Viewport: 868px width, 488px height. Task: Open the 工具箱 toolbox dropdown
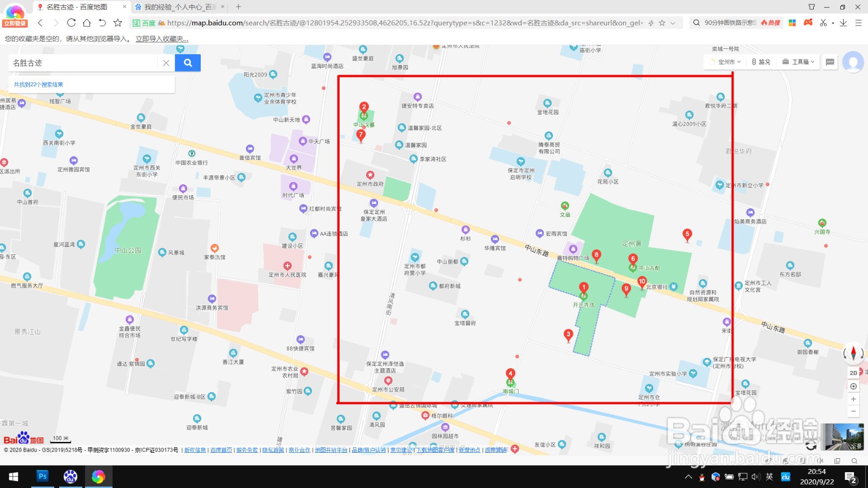pyautogui.click(x=799, y=62)
